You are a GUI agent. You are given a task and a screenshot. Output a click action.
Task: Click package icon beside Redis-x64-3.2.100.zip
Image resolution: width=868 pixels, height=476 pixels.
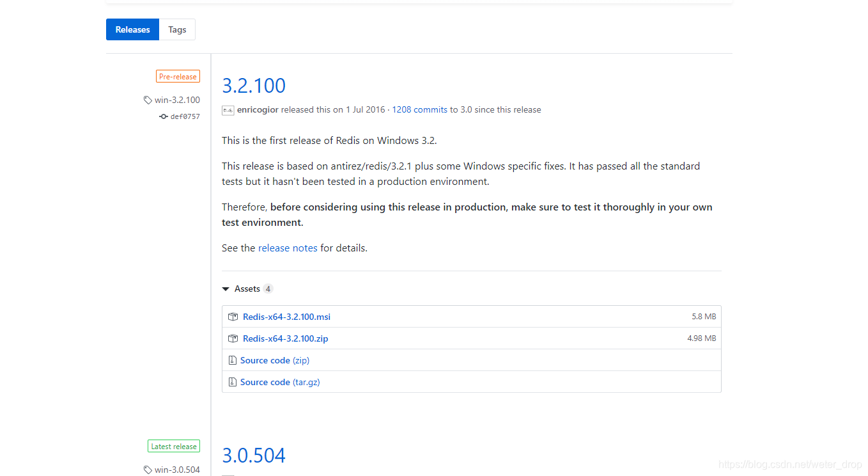(x=233, y=338)
